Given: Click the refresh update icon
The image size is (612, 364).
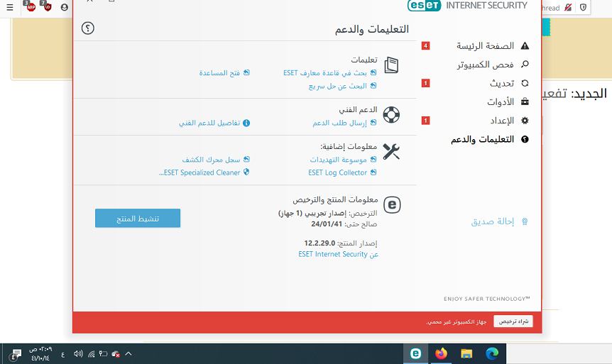Looking at the screenshot, I should tap(525, 83).
